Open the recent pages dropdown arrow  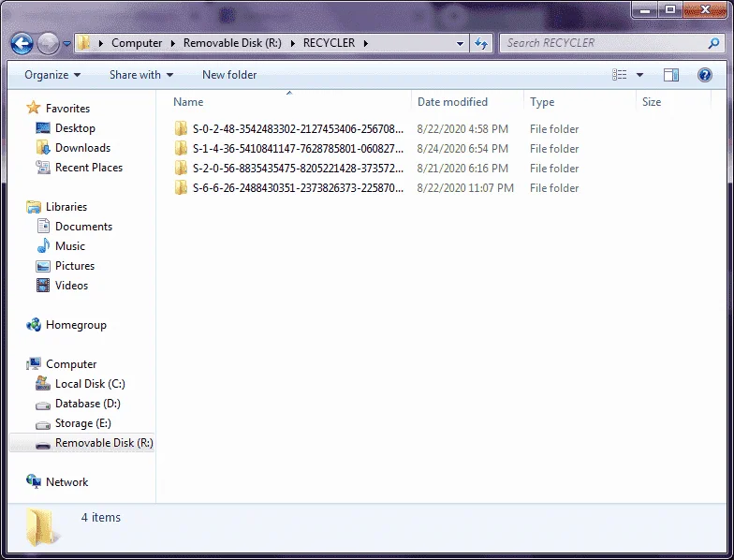(x=67, y=43)
